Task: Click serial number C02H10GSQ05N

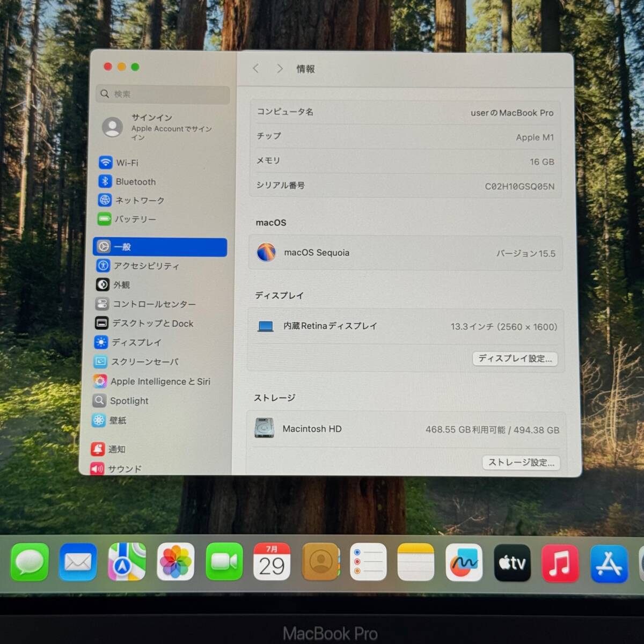Action: coord(519,187)
